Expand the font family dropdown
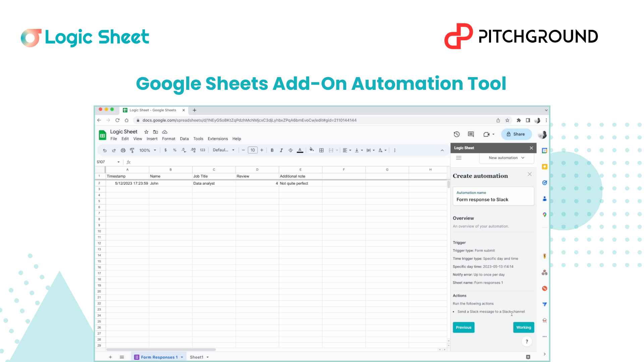Screen dimensions: 644x362 coord(223,150)
